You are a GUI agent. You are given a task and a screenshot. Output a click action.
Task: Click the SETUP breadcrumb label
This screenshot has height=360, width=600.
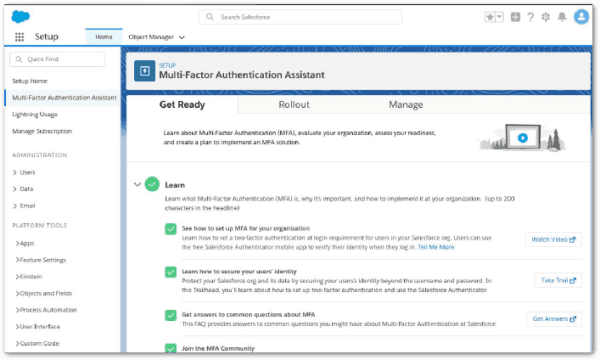click(x=168, y=65)
